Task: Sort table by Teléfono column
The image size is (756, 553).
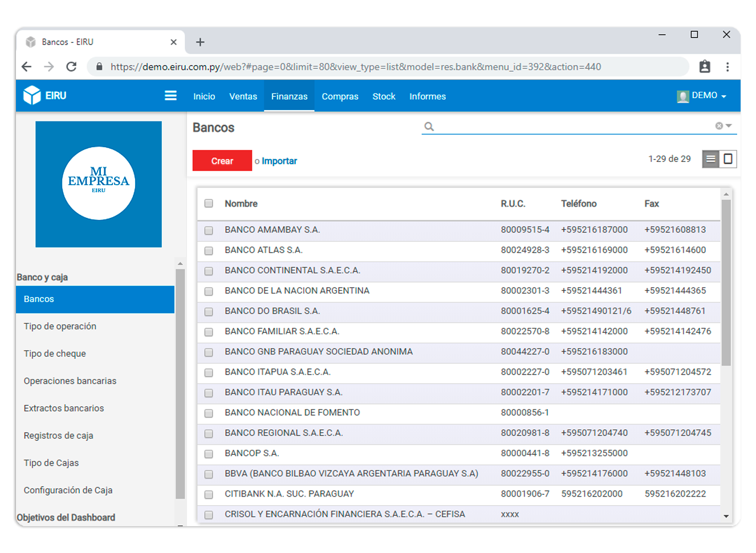Action: click(x=579, y=204)
